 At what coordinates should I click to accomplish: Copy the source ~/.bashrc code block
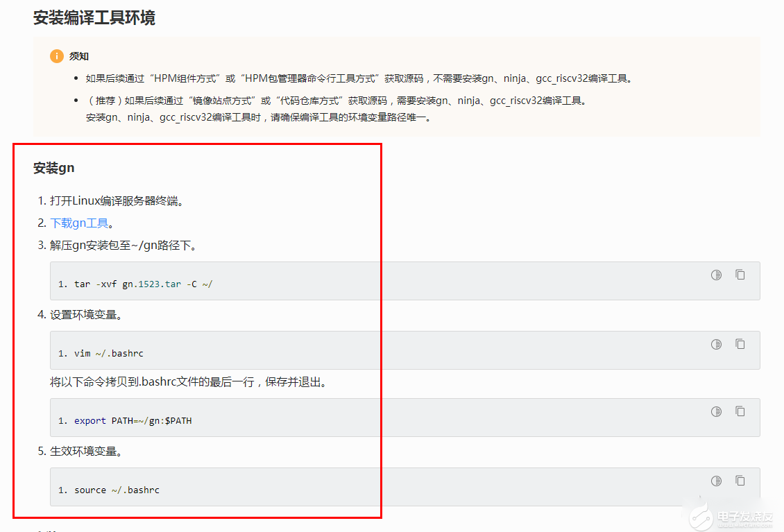tap(740, 481)
